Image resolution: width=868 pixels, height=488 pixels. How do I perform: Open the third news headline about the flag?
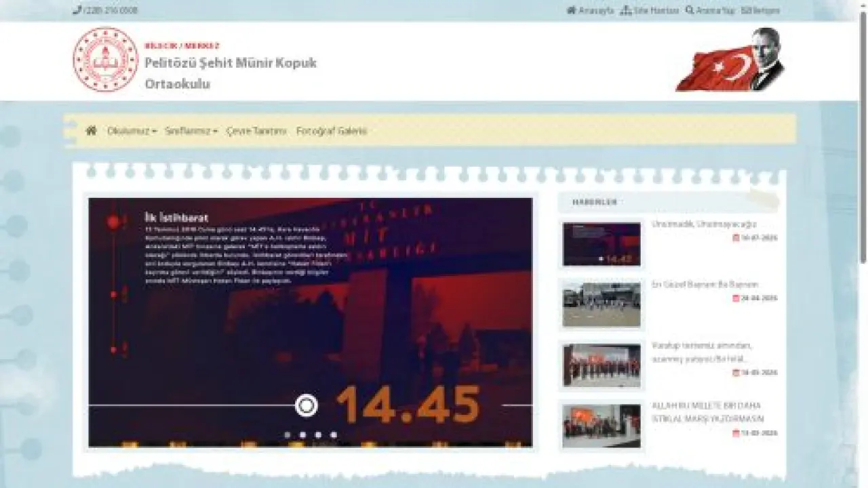point(702,352)
